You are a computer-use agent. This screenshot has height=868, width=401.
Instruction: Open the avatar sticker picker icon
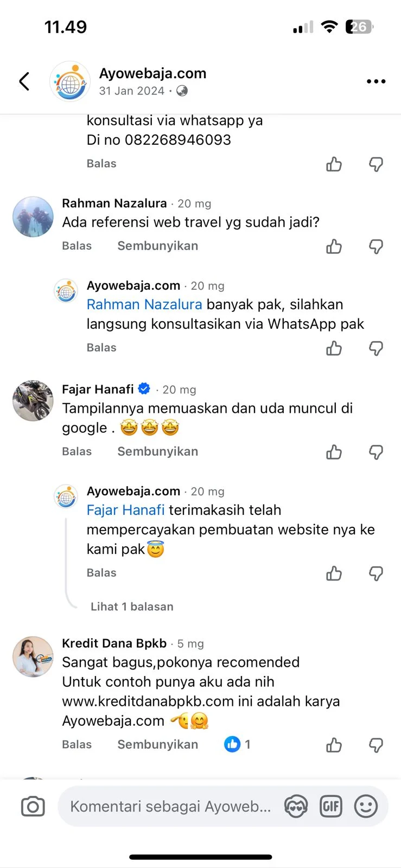point(296,807)
